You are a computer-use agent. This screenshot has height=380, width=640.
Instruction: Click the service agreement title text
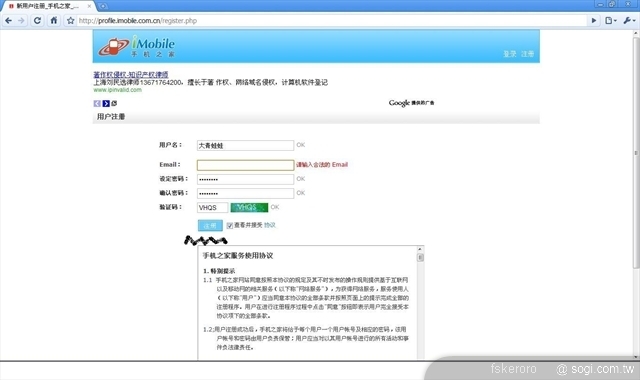pyautogui.click(x=238, y=256)
